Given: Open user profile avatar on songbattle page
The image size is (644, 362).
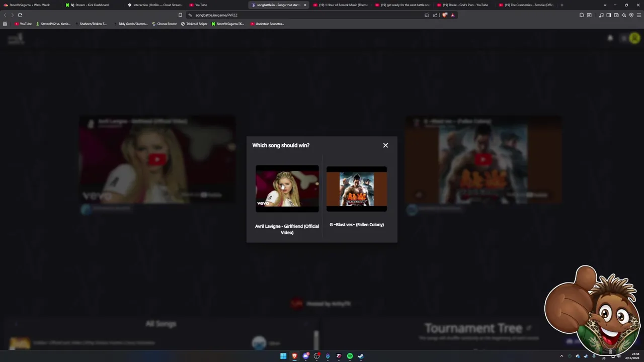Looking at the screenshot, I should point(634,38).
